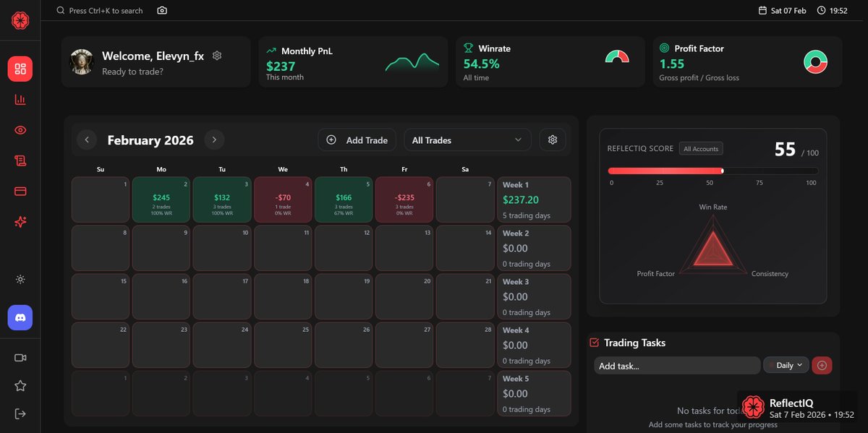Click the Monthly PnL sparkline chart
Screen dimensions: 868x433
click(412, 63)
